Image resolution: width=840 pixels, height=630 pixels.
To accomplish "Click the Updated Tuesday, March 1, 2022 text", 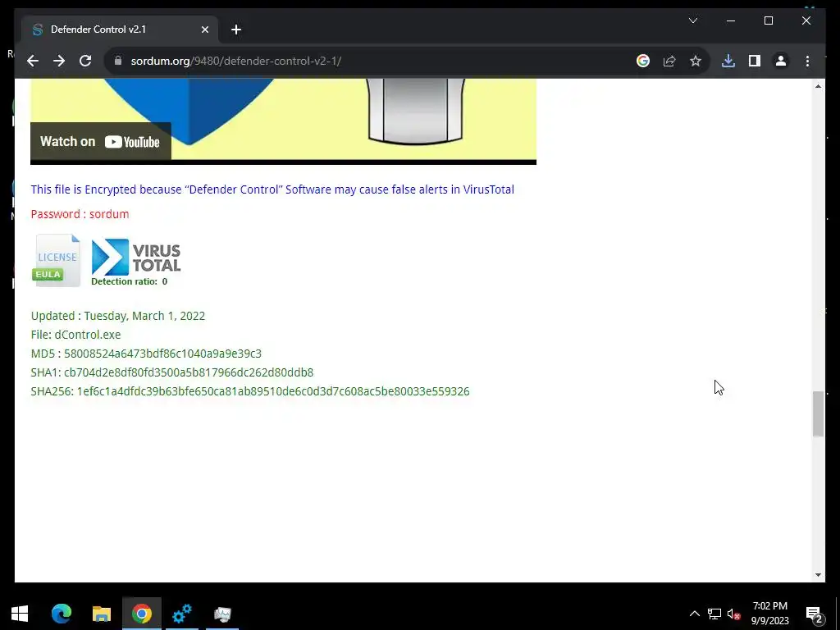I will (x=118, y=316).
